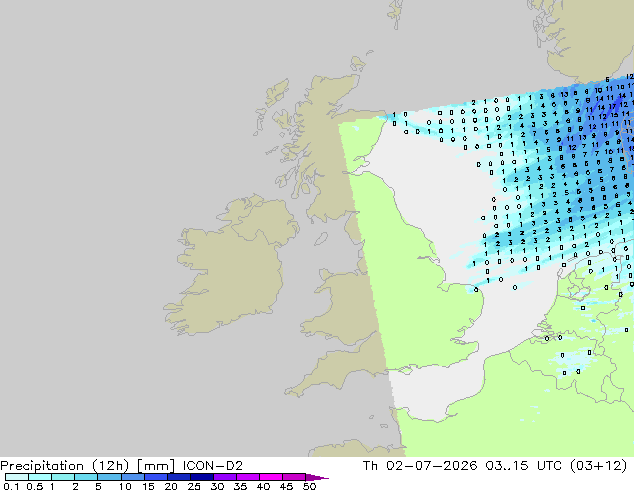The width and height of the screenshot is (634, 490).
Task: Click the '35' scale label
Action: [x=240, y=486]
